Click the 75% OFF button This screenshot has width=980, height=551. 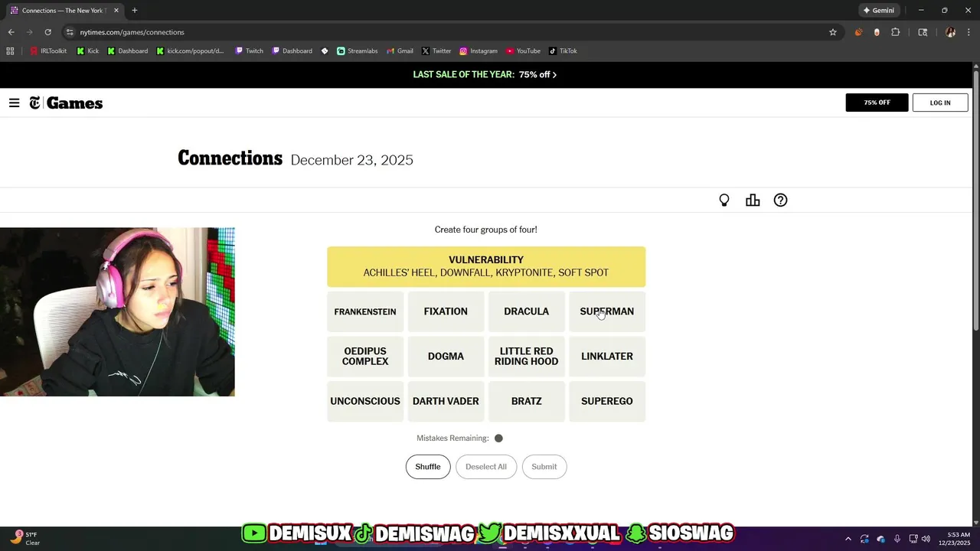pos(877,103)
